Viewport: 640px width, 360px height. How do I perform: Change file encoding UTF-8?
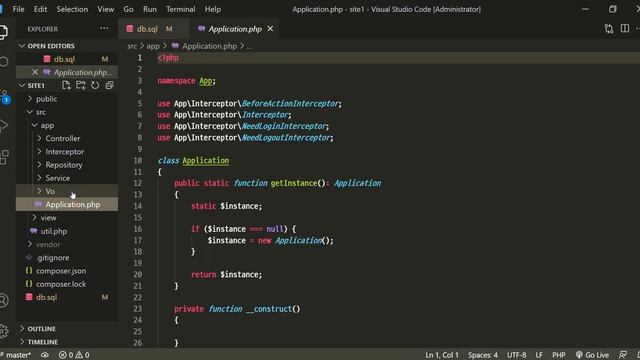516,355
